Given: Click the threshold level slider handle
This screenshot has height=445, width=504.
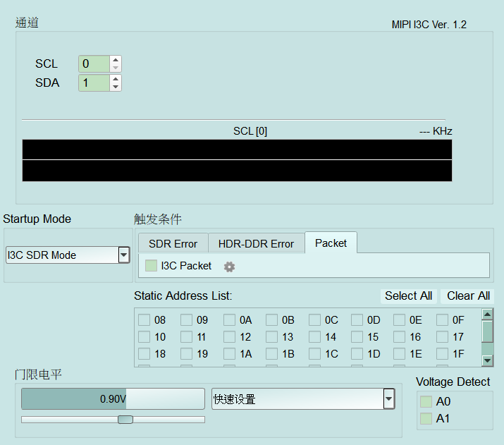Looking at the screenshot, I should pos(125,420).
